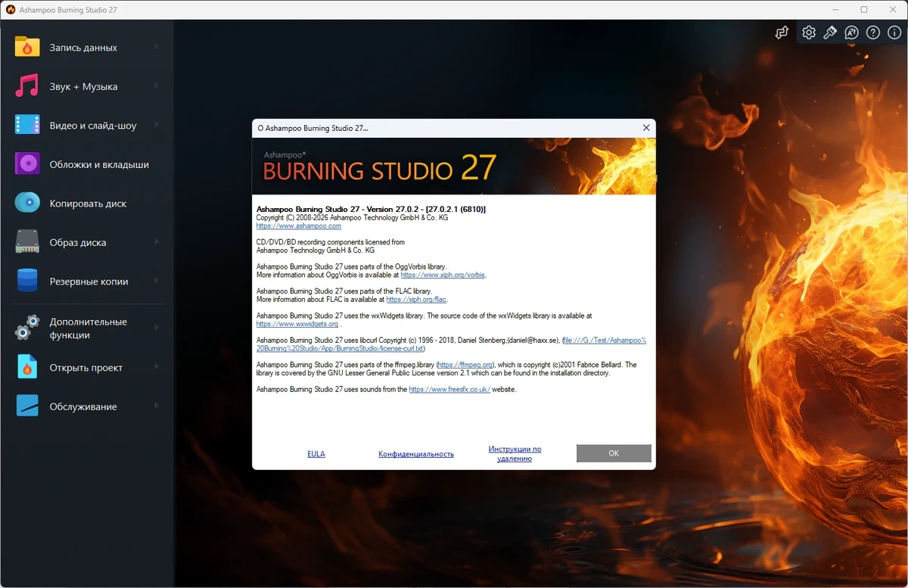Viewport: 908px width, 588px height.
Task: Open the Обслуживание service icon
Action: [x=27, y=406]
